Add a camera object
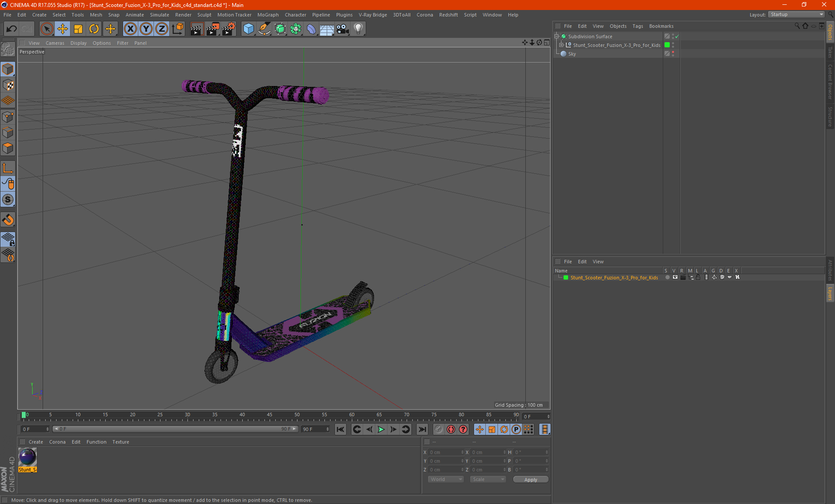Screen dimensions: 835x504 point(343,29)
